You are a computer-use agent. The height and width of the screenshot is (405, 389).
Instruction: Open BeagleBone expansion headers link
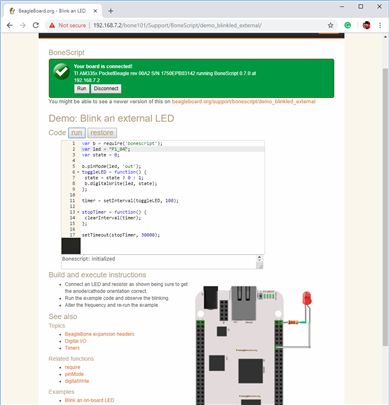[x=99, y=334]
